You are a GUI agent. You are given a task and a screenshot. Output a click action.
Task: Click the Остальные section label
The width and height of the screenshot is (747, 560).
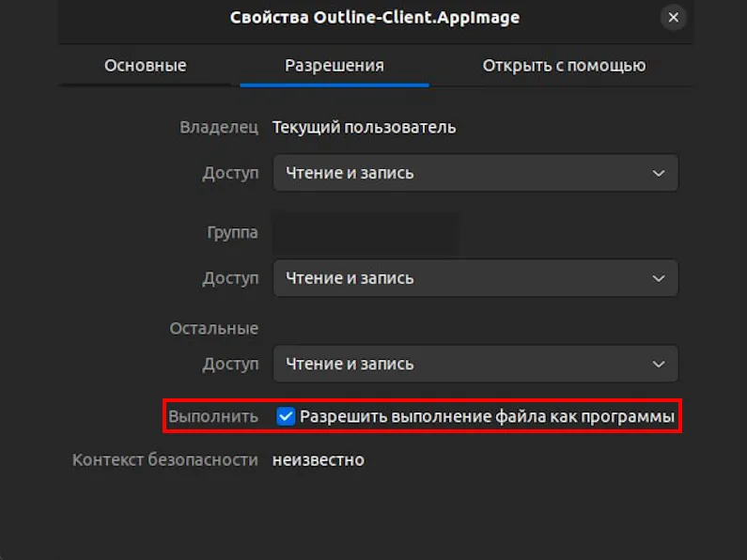coord(214,329)
